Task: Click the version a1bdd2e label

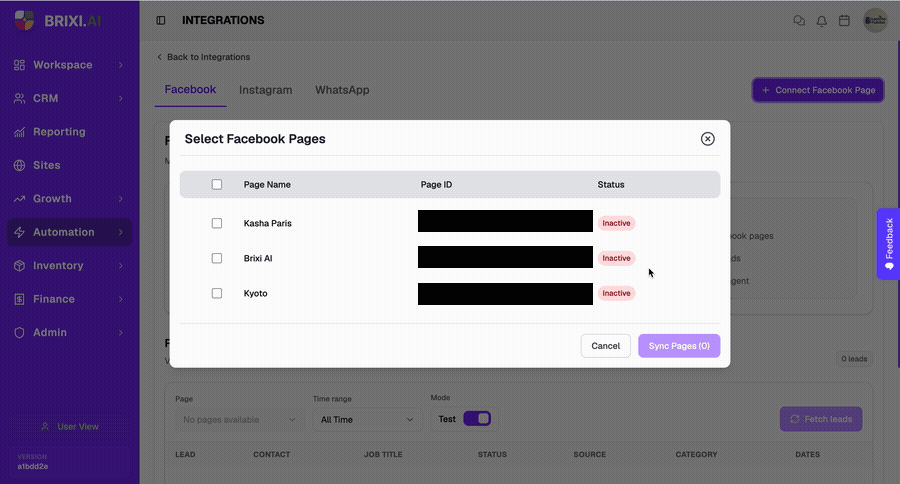Action: (33, 466)
